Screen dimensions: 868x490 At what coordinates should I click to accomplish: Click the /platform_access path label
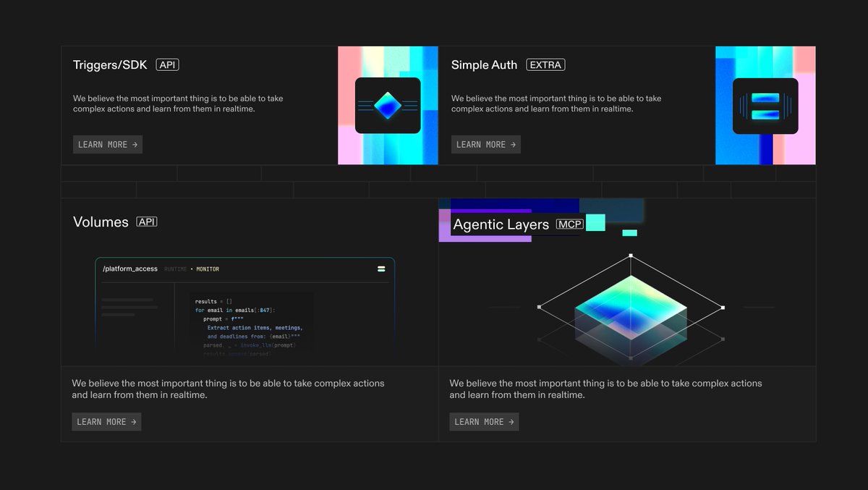click(129, 269)
